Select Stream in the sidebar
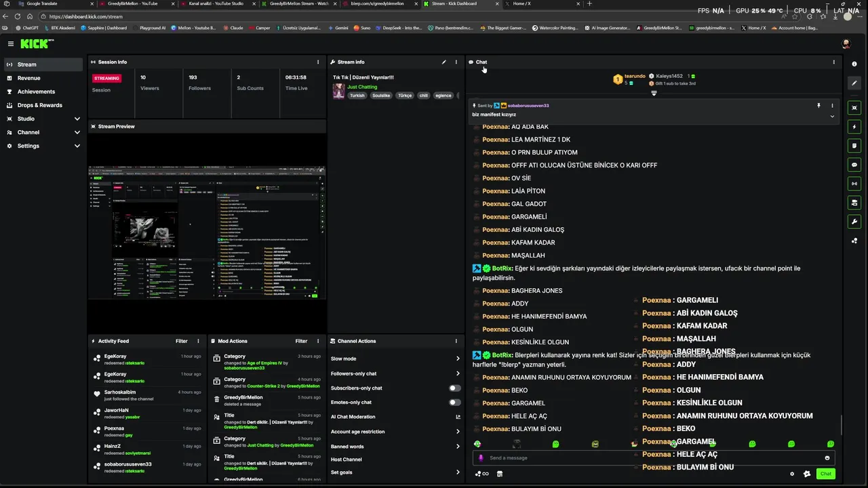This screenshot has width=868, height=488. [43, 64]
